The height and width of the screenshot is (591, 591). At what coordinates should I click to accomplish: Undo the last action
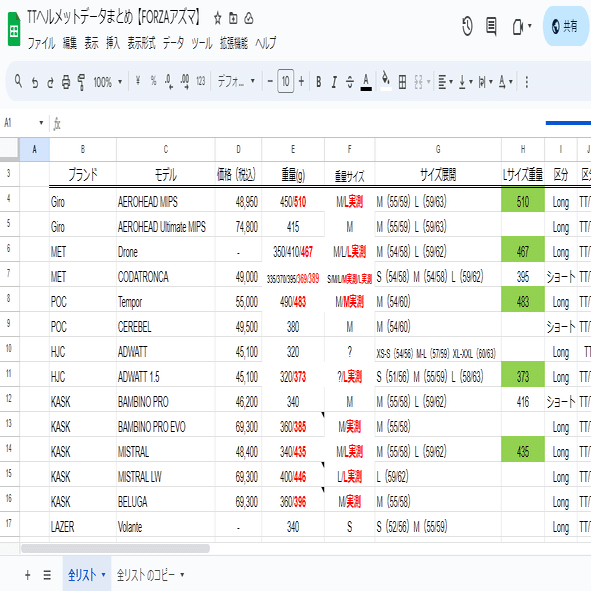[x=35, y=82]
